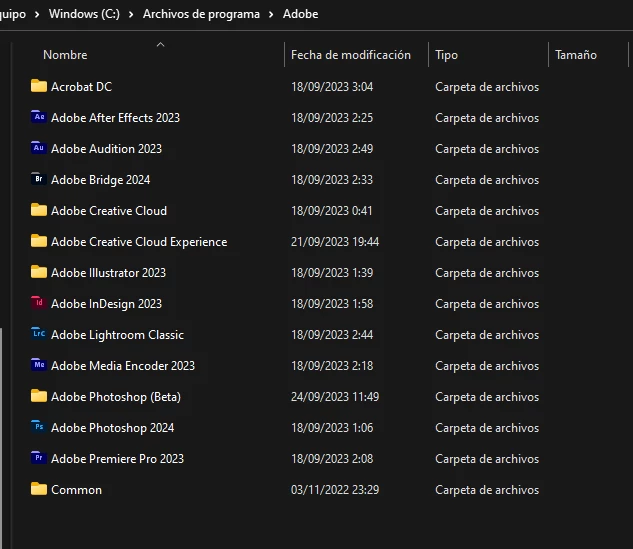Select Adobe Illustrator 2023 name

click(109, 273)
